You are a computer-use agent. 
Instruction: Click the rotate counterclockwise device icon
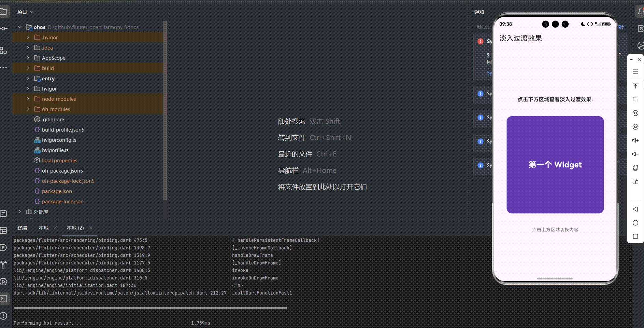pyautogui.click(x=635, y=113)
